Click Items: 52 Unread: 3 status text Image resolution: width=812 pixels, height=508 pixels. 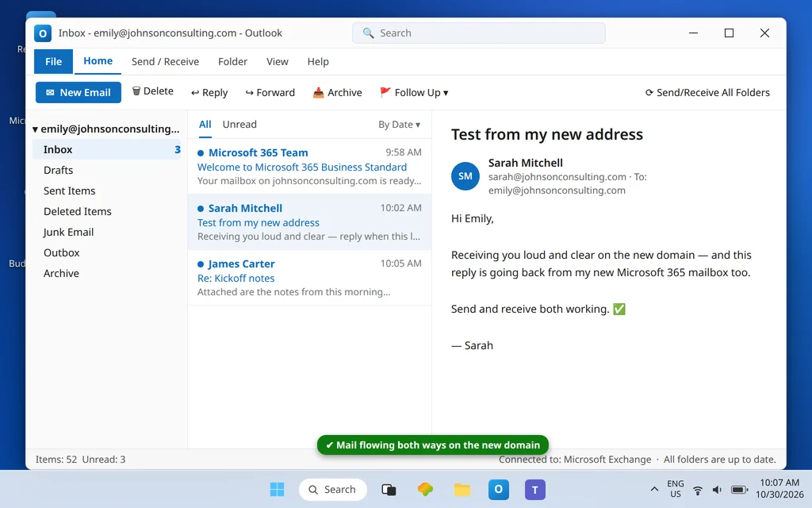tap(80, 460)
